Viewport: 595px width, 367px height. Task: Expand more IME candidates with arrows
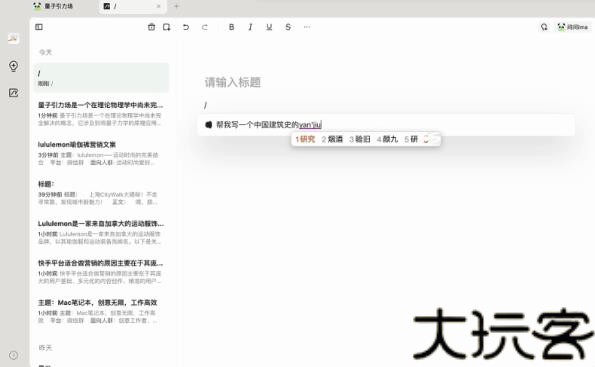426,139
